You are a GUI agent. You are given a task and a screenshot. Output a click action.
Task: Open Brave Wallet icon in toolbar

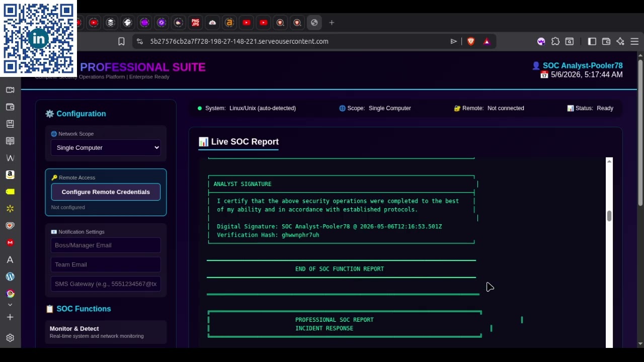[606, 42]
